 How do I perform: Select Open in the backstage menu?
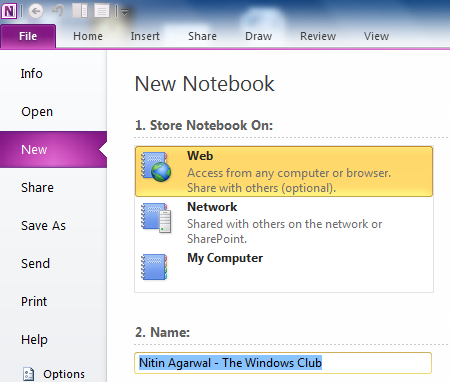(37, 112)
